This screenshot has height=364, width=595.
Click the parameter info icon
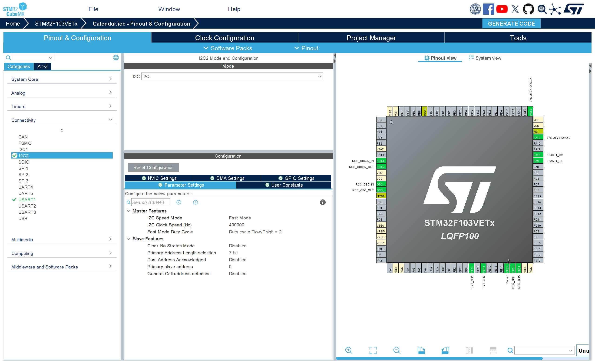[322, 202]
